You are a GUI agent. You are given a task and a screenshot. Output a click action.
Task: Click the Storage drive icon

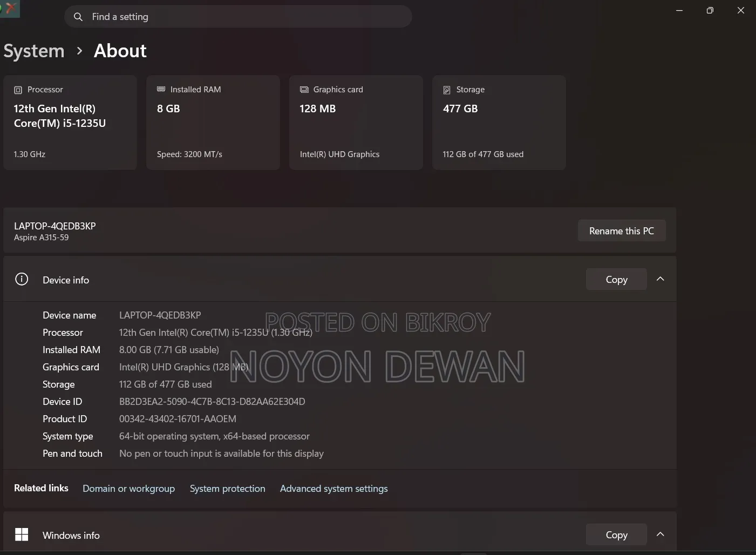(x=447, y=90)
